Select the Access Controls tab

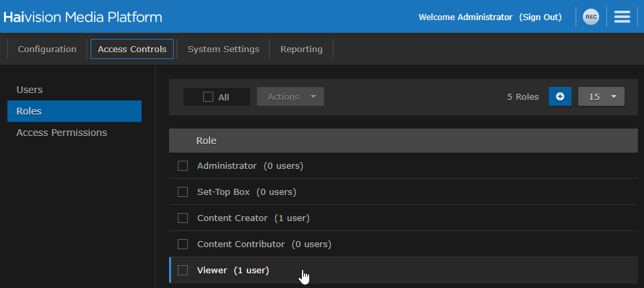coord(132,49)
